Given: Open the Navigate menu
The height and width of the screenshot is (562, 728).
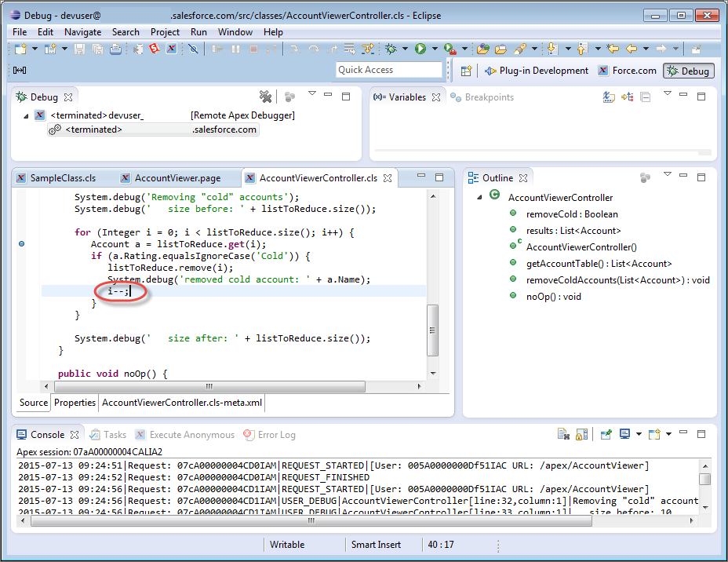Looking at the screenshot, I should coord(82,32).
